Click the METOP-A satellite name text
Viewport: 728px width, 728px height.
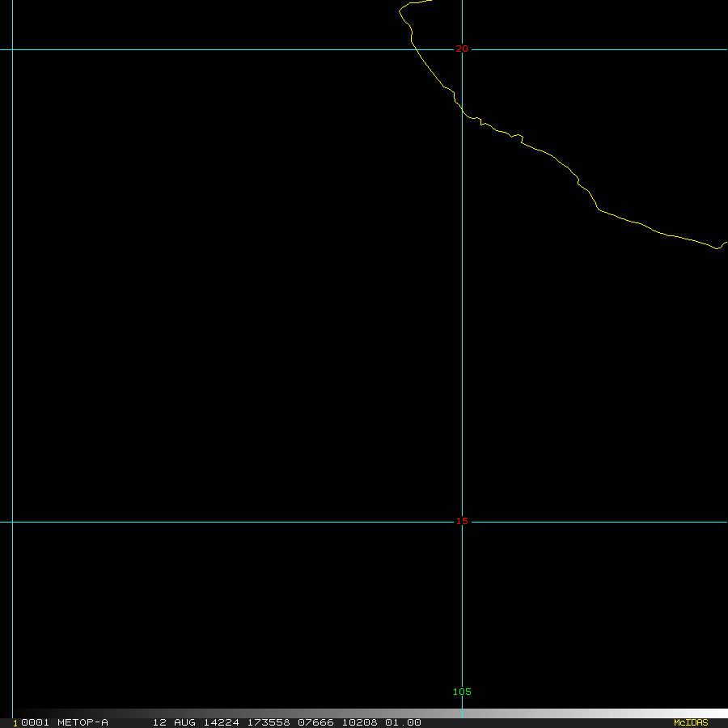pyautogui.click(x=83, y=722)
